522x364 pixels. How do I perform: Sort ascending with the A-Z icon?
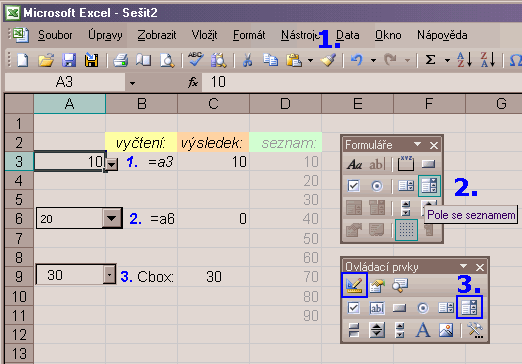(464, 60)
